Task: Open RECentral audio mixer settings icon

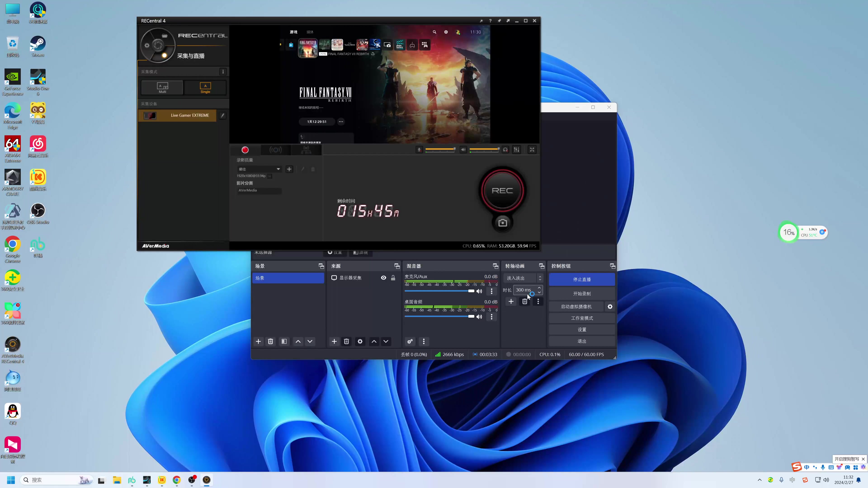Action: coord(517,150)
